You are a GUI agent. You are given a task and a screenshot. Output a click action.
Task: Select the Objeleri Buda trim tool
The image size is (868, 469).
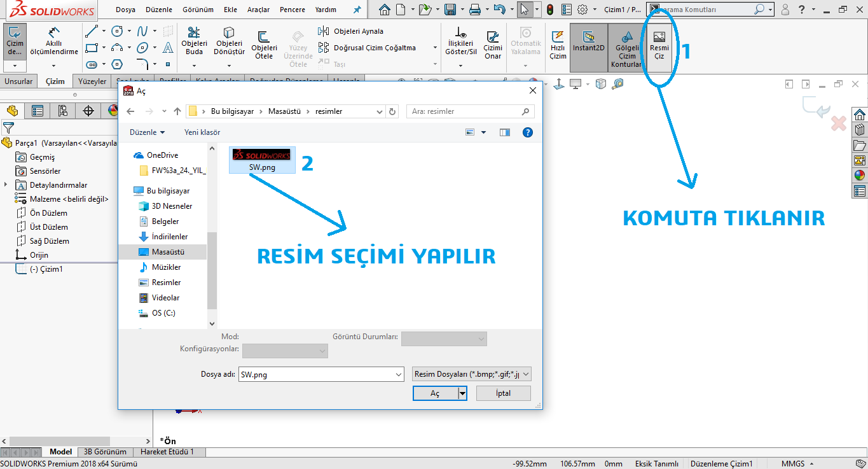(x=194, y=42)
